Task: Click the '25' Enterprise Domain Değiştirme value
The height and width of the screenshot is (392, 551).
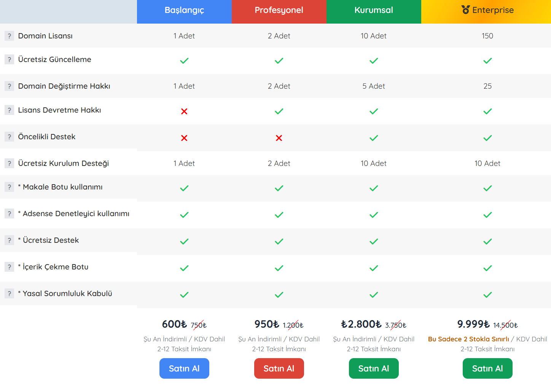Action: 487,86
